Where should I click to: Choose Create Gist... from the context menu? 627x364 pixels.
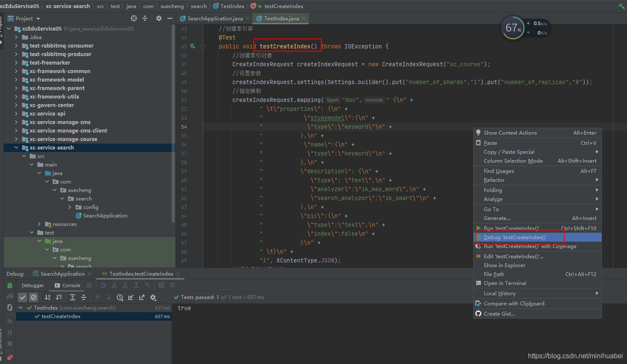537,314
